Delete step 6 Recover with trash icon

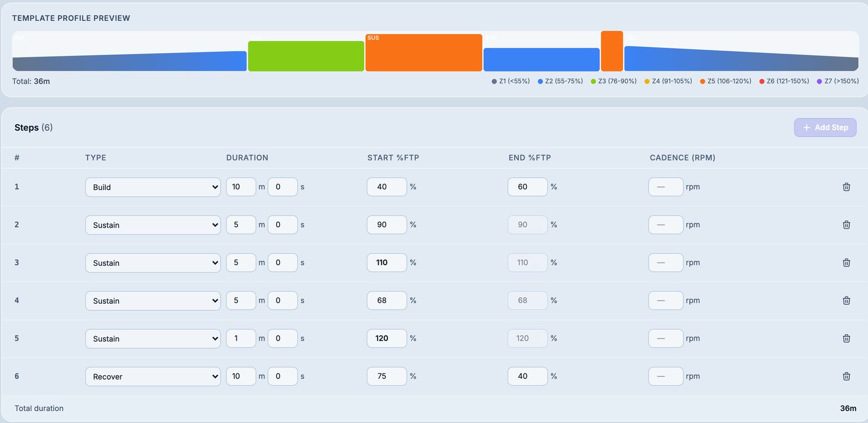point(846,376)
